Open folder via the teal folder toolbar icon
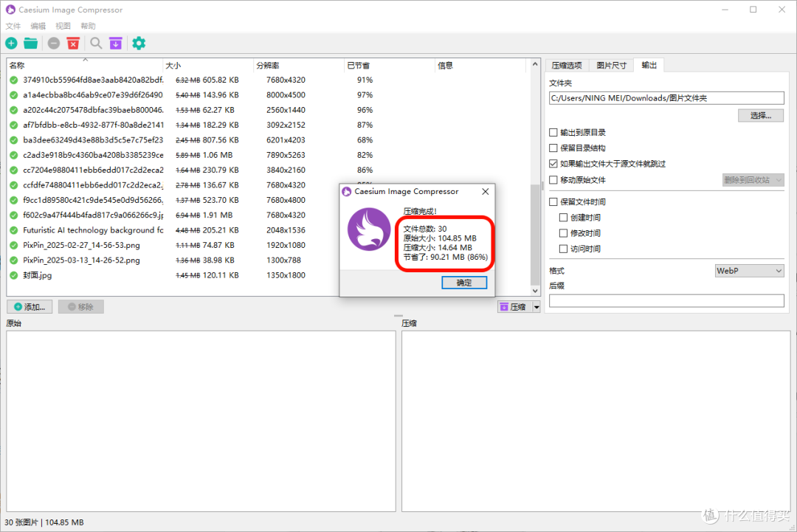Screen dimensions: 797x532 [x=30, y=44]
